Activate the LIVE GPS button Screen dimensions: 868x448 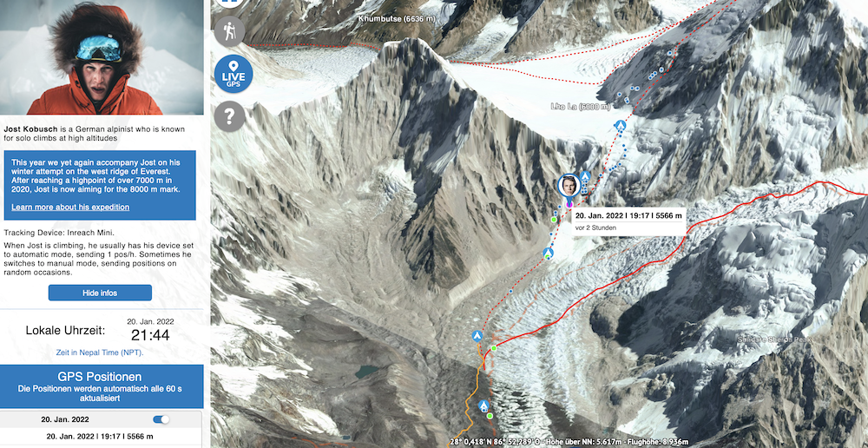(x=233, y=74)
